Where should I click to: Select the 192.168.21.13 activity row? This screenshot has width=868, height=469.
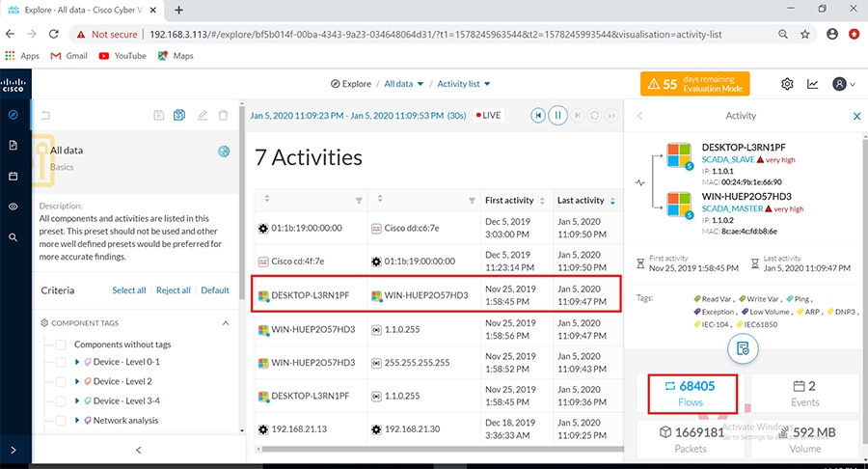coord(437,428)
